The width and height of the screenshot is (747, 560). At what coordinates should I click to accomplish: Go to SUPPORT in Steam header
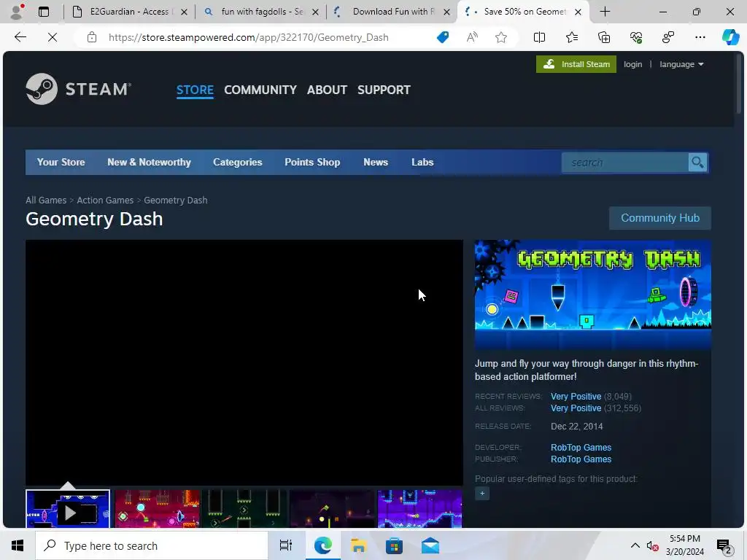(384, 90)
